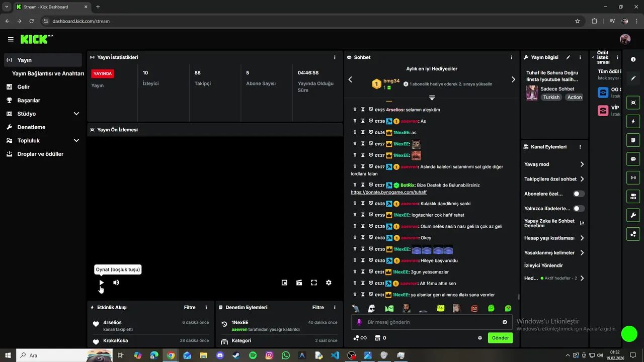The width and height of the screenshot is (644, 362).
Task: Open Denetleme in sidebar
Action: tap(43, 127)
